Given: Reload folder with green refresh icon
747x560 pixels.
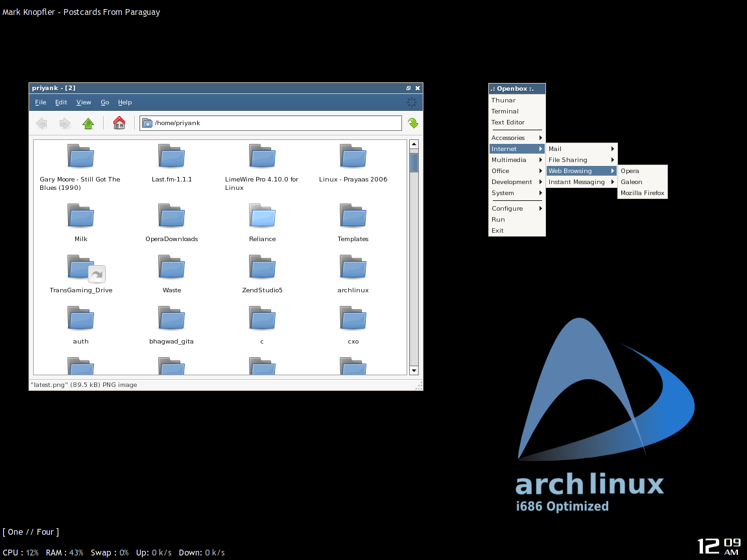Looking at the screenshot, I should 412,123.
